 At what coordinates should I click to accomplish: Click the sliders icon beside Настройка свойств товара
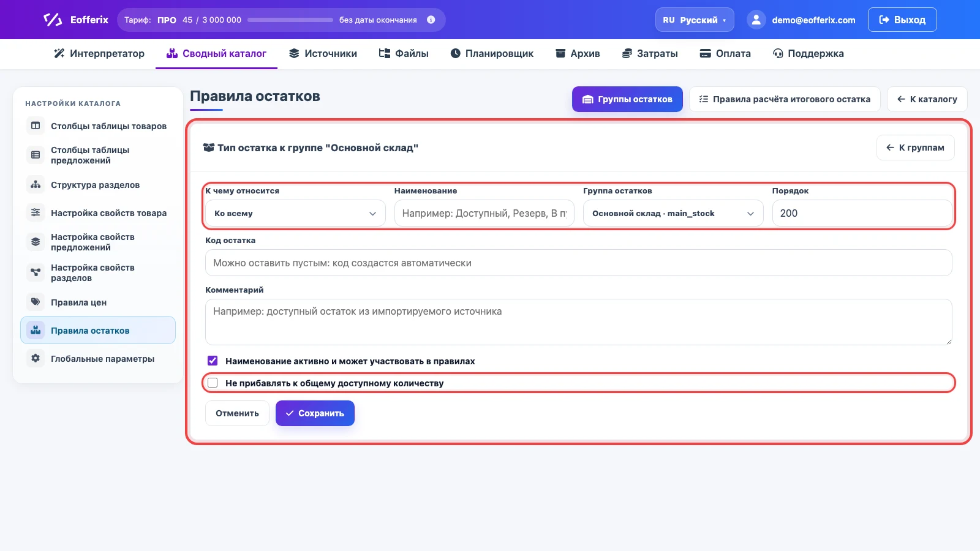tap(36, 212)
